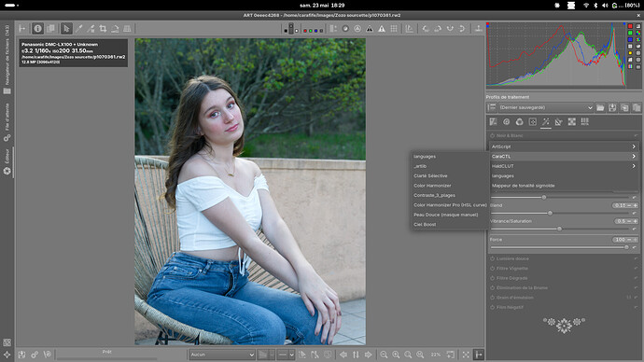Toggle the green histogram channel
Screen dimensions: 644x362
click(x=630, y=33)
